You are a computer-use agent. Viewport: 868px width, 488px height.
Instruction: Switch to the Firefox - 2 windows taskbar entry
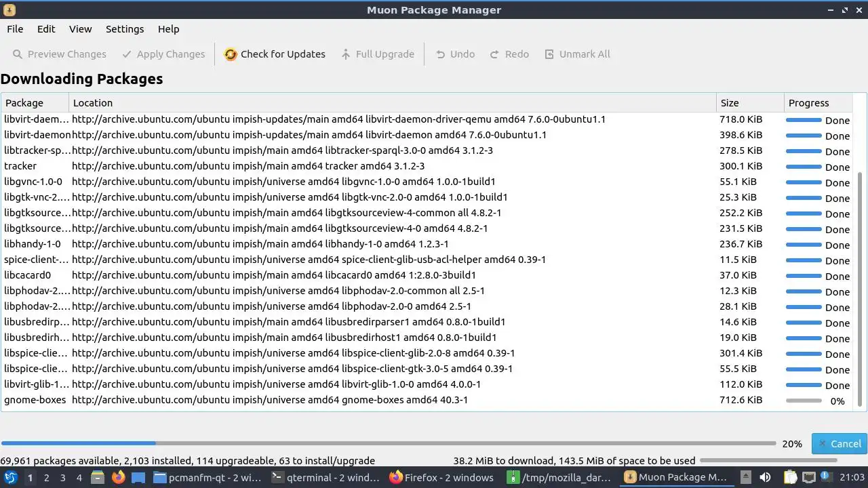click(442, 477)
